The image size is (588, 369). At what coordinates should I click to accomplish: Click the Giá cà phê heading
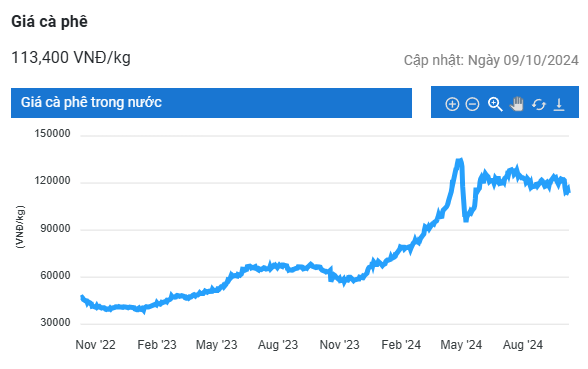coord(50,21)
